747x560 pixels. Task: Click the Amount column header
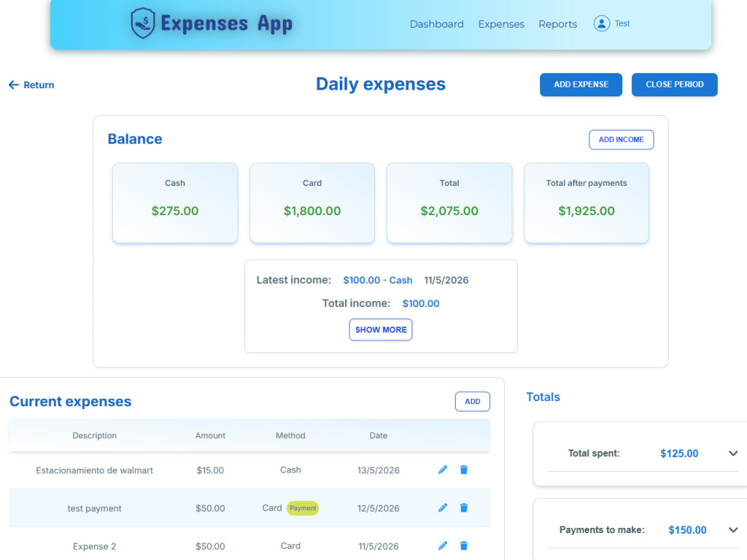210,435
